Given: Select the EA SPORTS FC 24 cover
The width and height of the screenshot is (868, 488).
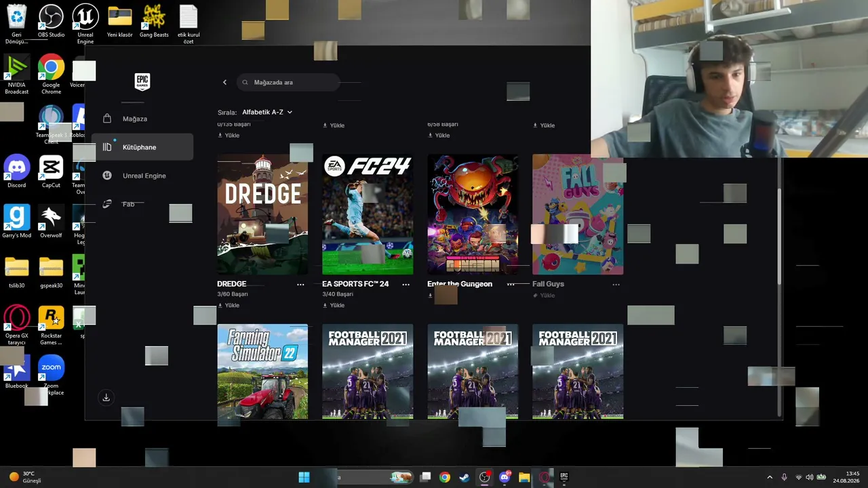Looking at the screenshot, I should 368,214.
